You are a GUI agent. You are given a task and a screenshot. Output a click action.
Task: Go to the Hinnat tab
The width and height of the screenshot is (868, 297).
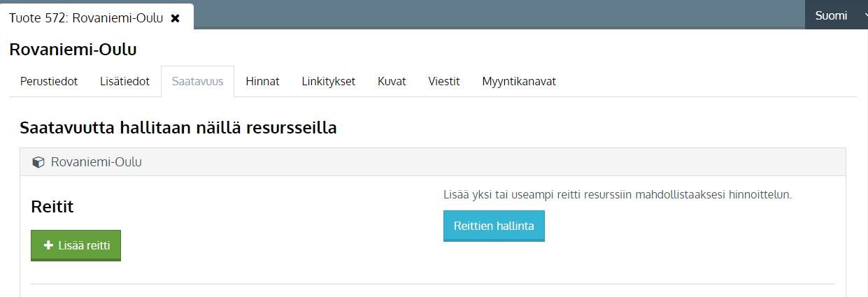(262, 81)
